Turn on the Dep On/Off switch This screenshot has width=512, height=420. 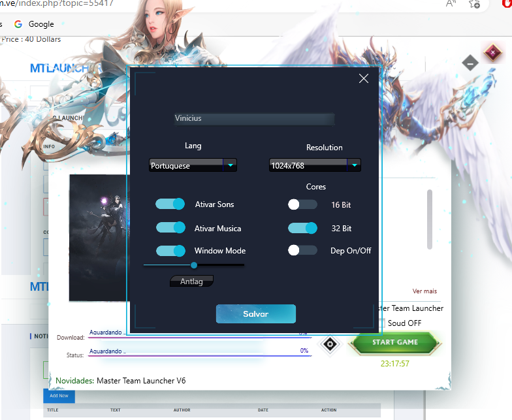(302, 251)
